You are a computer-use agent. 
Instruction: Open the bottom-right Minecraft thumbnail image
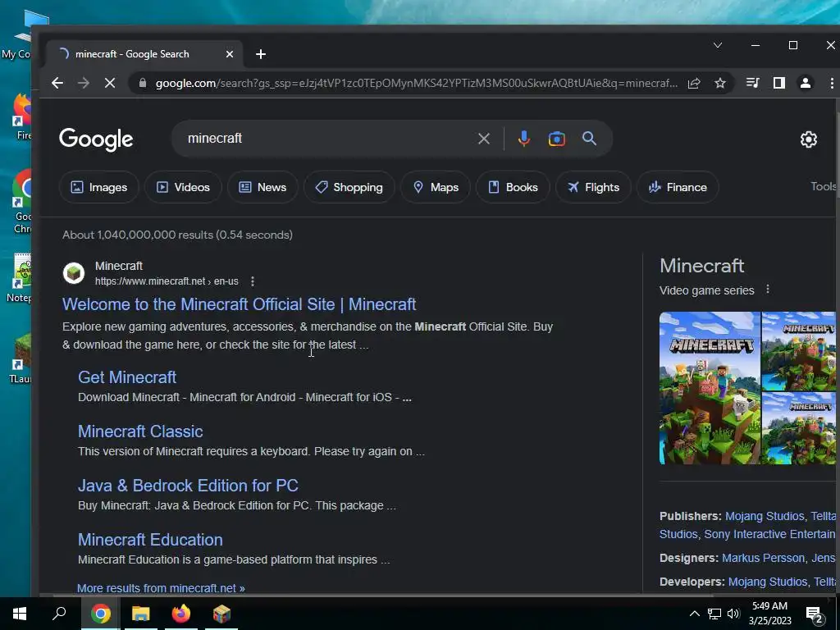pyautogui.click(x=798, y=428)
